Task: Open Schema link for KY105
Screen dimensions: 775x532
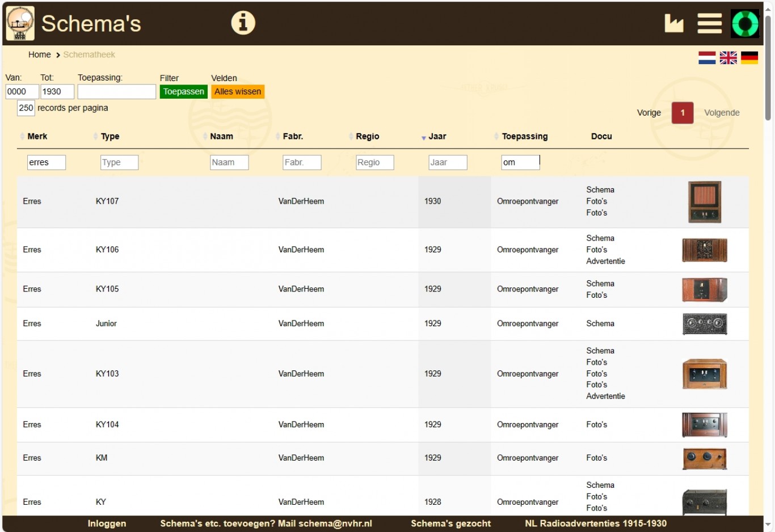Action: click(600, 284)
